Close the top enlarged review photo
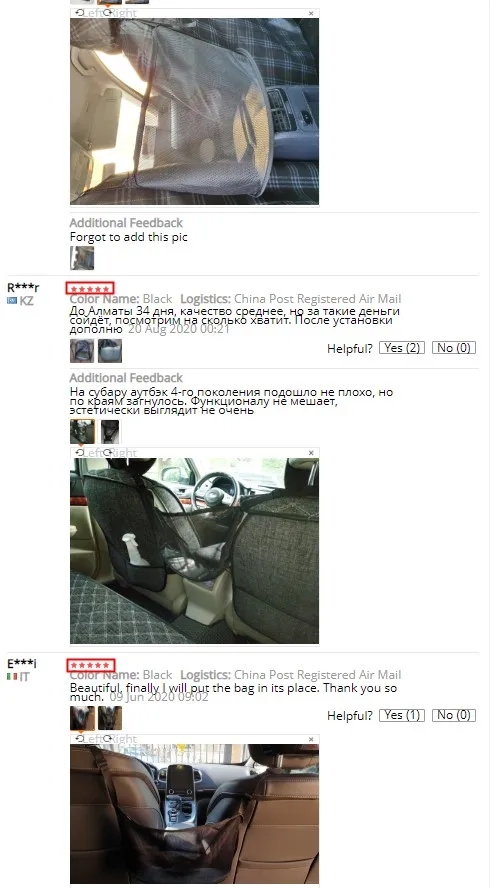 pos(311,13)
